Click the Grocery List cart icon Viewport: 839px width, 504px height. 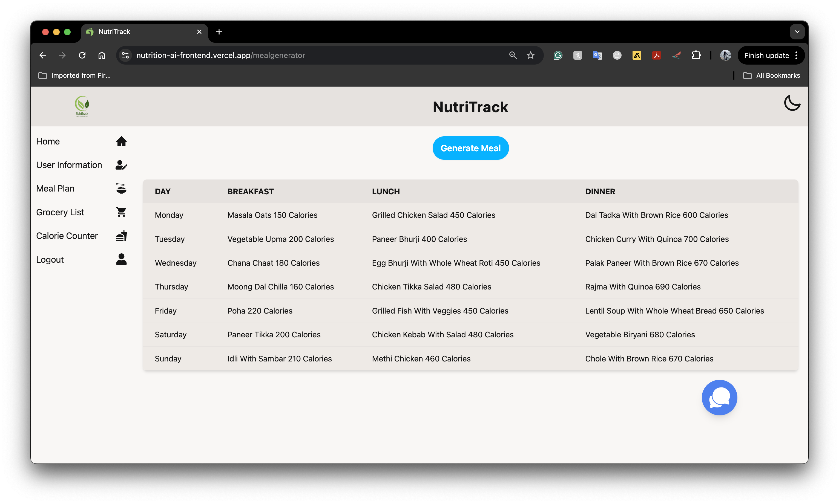pyautogui.click(x=121, y=212)
